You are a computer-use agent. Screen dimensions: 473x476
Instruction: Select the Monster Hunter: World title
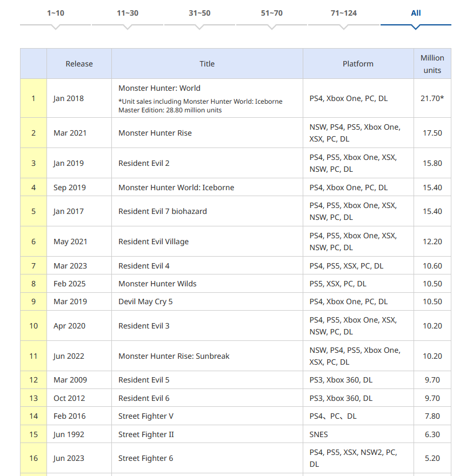[159, 88]
